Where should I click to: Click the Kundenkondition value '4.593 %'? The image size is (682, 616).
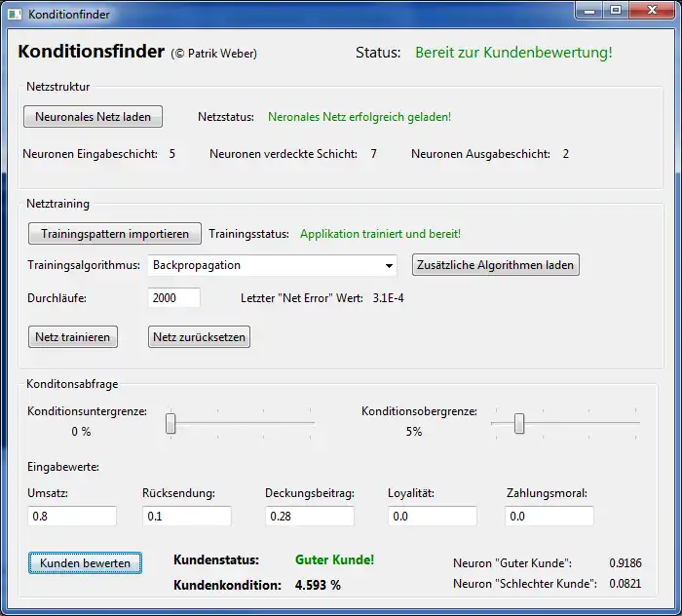pos(318,585)
